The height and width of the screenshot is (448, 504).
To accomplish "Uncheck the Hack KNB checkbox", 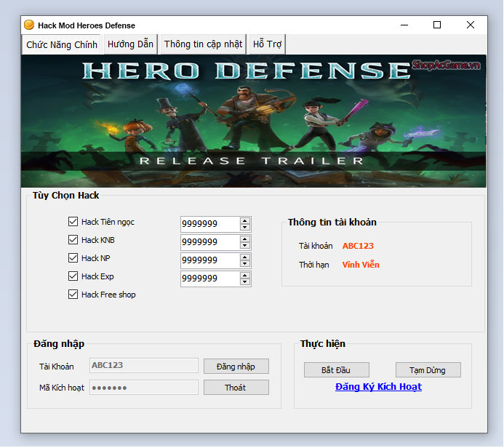I will pyautogui.click(x=73, y=240).
